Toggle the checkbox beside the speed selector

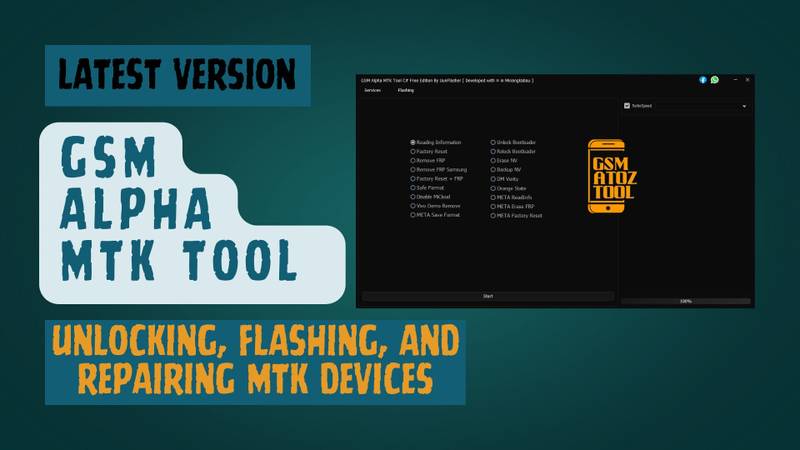(626, 105)
